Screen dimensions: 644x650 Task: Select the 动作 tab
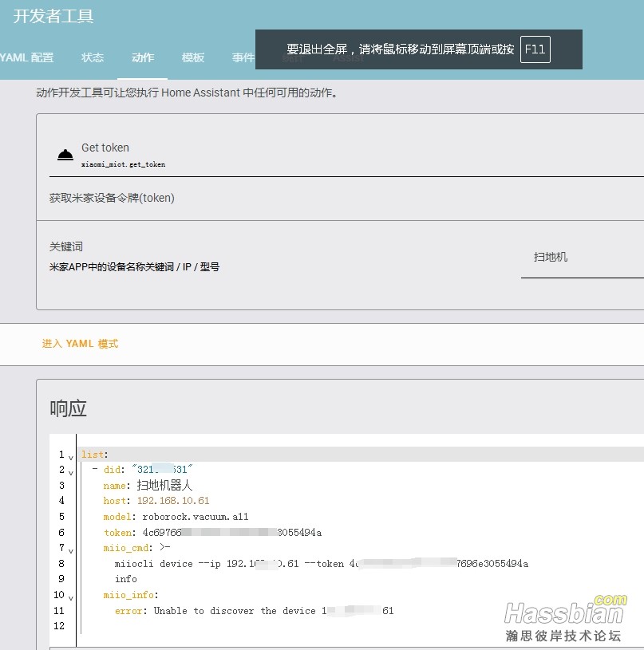pyautogui.click(x=143, y=57)
